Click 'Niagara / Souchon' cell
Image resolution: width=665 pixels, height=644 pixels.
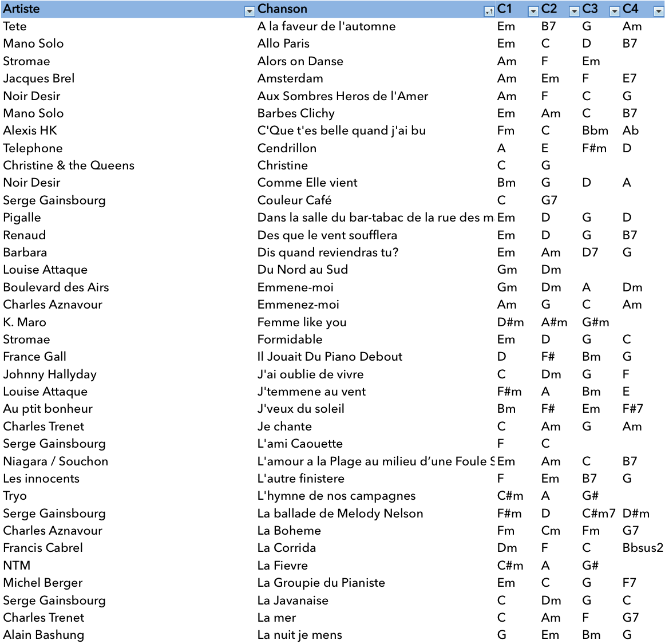[56, 461]
